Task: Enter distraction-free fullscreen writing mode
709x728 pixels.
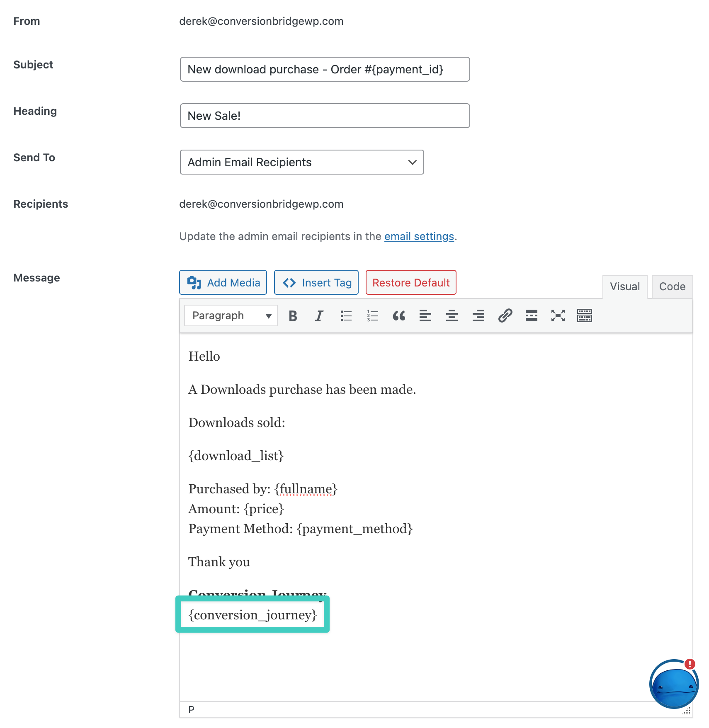Action: click(x=558, y=315)
